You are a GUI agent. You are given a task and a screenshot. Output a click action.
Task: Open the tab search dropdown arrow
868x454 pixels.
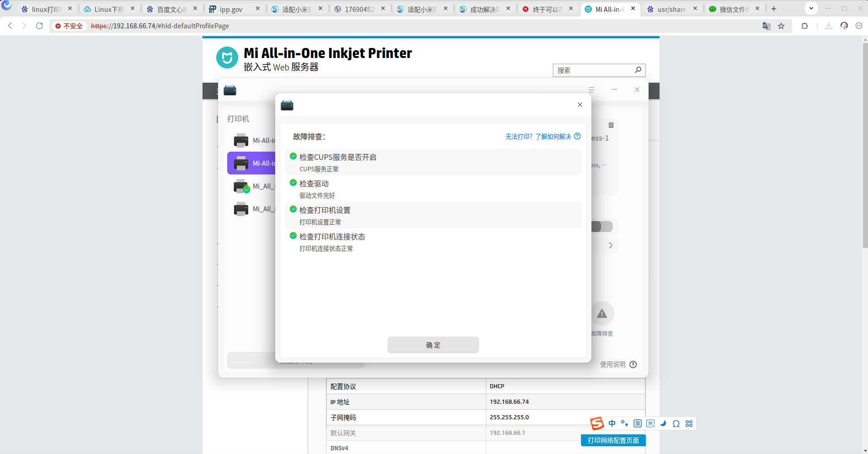point(811,8)
